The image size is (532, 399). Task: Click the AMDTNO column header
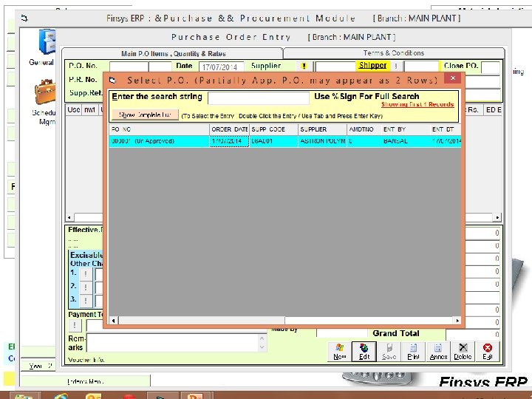pos(364,129)
